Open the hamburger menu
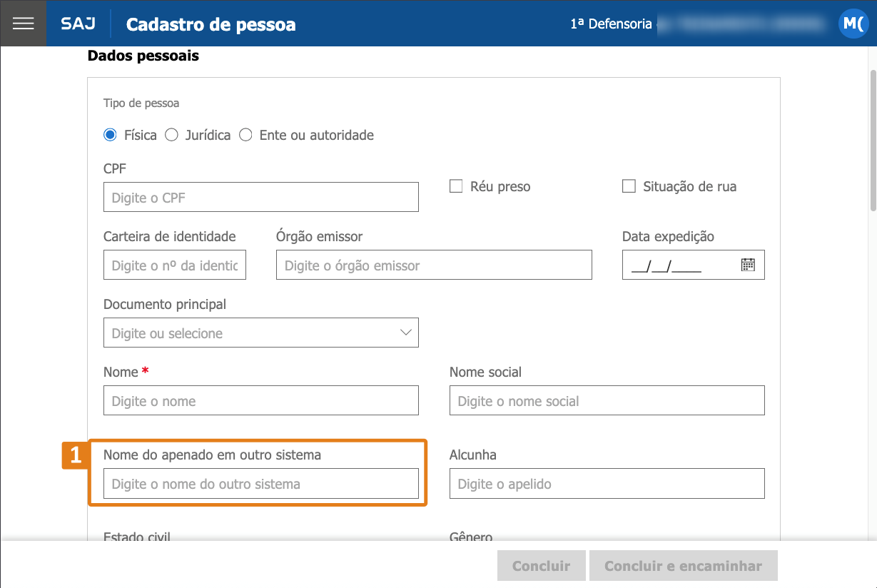Screen dimensions: 877x588 pyautogui.click(x=24, y=24)
